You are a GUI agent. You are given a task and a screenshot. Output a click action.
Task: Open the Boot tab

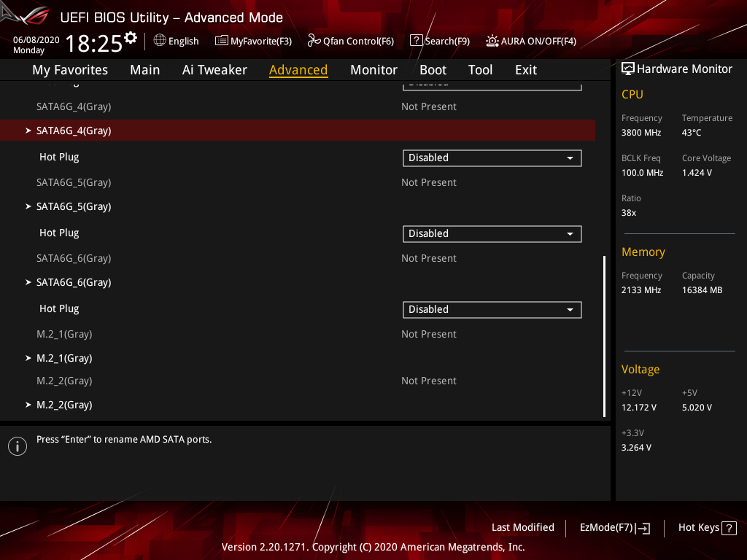[x=433, y=70]
